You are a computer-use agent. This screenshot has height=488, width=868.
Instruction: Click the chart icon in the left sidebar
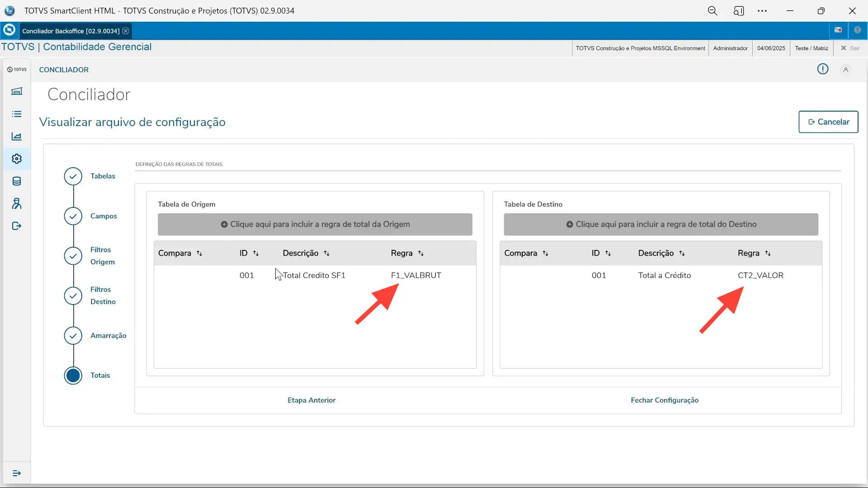[x=17, y=136]
